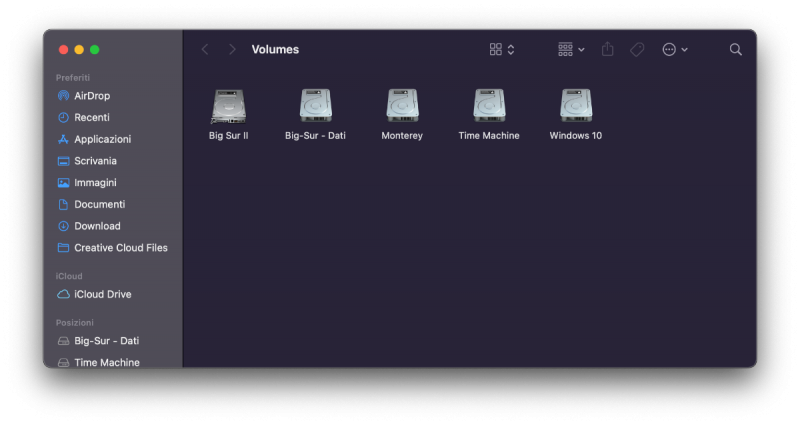The height and width of the screenshot is (425, 800).
Task: Click the Tags toolbar icon
Action: pyautogui.click(x=637, y=49)
